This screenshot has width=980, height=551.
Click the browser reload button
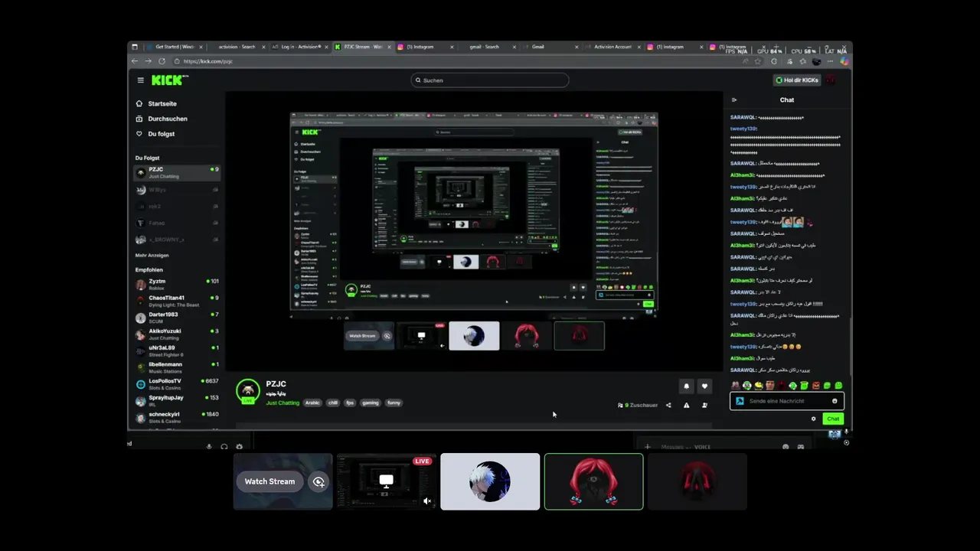coord(162,61)
